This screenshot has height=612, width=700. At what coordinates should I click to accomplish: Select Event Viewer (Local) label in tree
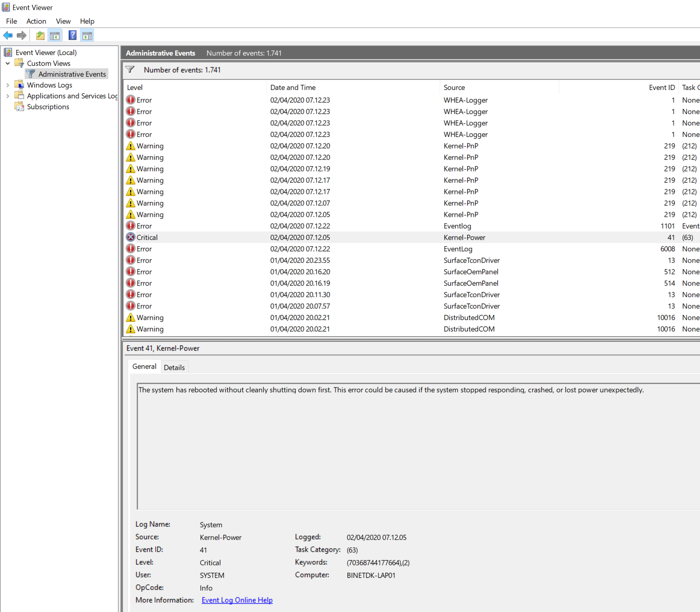[46, 53]
